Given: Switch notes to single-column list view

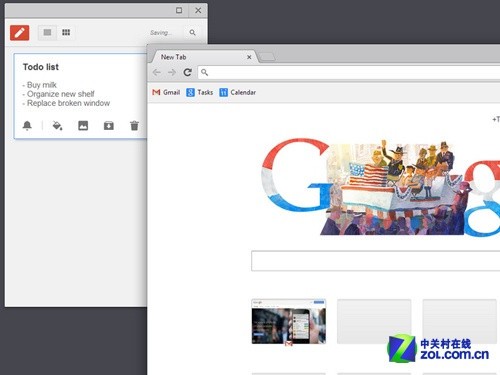Looking at the screenshot, I should point(47,32).
